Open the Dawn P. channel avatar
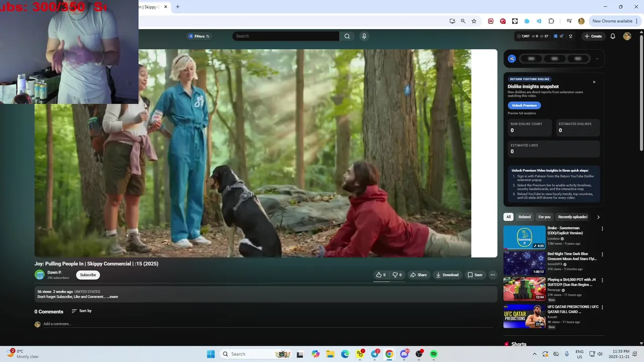644x362 pixels. point(39,275)
